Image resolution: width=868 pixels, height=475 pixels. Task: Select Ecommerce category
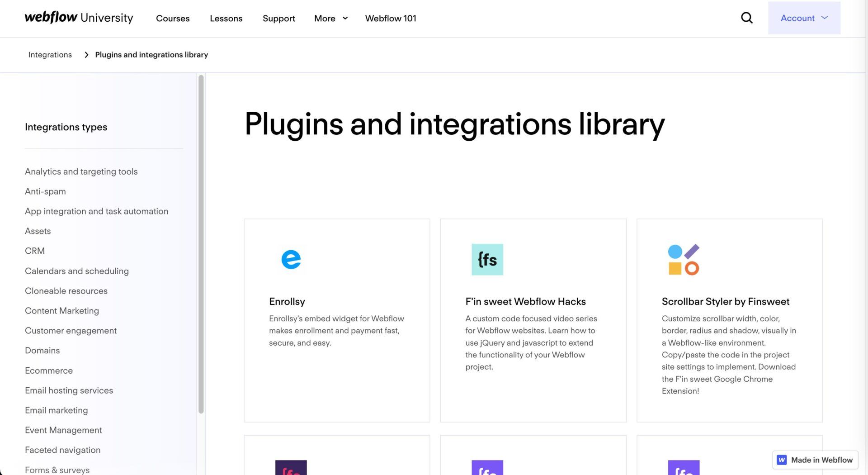pyautogui.click(x=49, y=370)
